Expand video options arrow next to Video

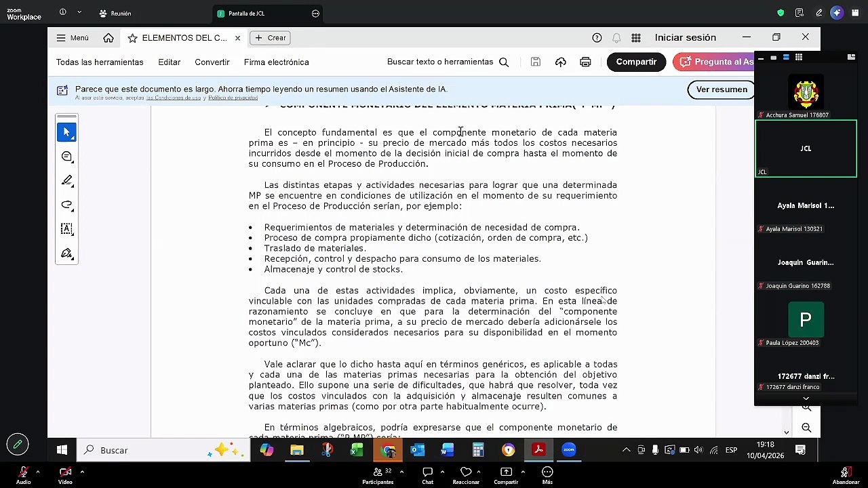pyautogui.click(x=82, y=472)
